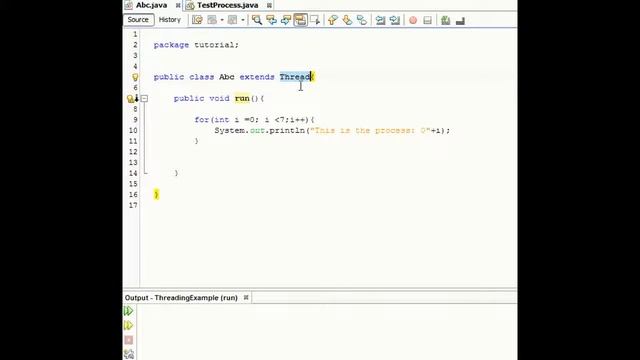The height and width of the screenshot is (360, 640).
Task: Click the highlighted closing brace on line 16
Action: pos(156,194)
